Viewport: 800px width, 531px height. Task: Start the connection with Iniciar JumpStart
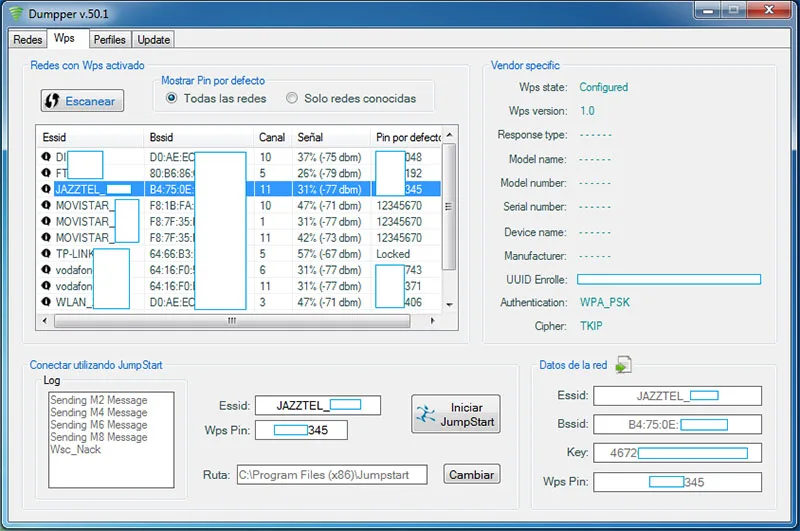pos(456,414)
